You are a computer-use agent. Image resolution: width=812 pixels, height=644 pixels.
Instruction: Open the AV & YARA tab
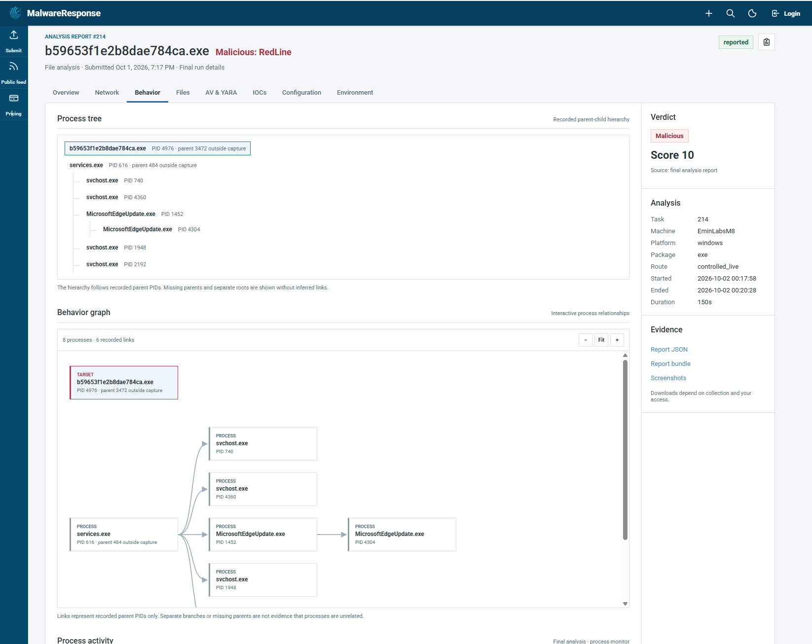[x=221, y=93]
